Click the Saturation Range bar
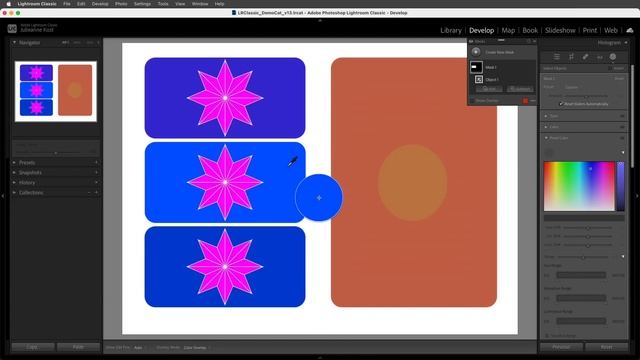 tap(581, 298)
